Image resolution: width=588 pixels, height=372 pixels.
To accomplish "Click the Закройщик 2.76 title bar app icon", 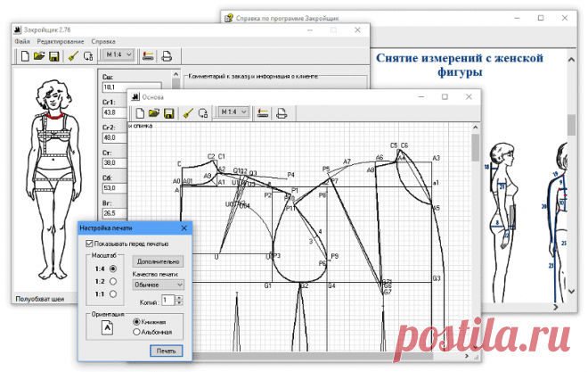I will coord(18,30).
